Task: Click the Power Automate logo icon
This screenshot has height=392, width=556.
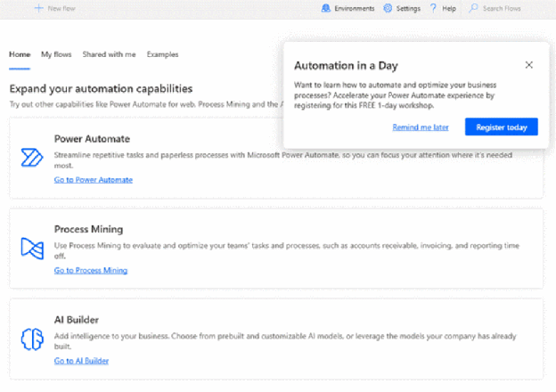Action: (32, 158)
